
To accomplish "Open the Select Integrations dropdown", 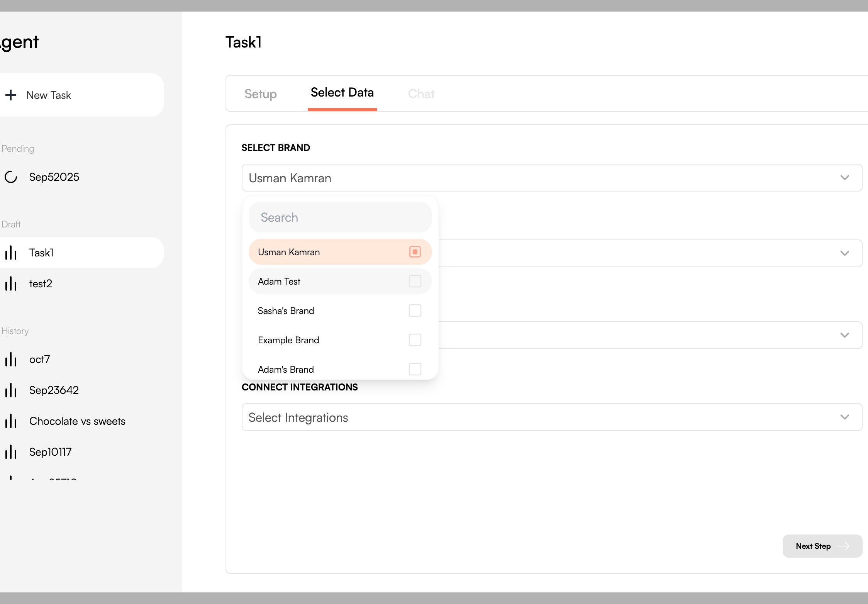I will pyautogui.click(x=551, y=417).
